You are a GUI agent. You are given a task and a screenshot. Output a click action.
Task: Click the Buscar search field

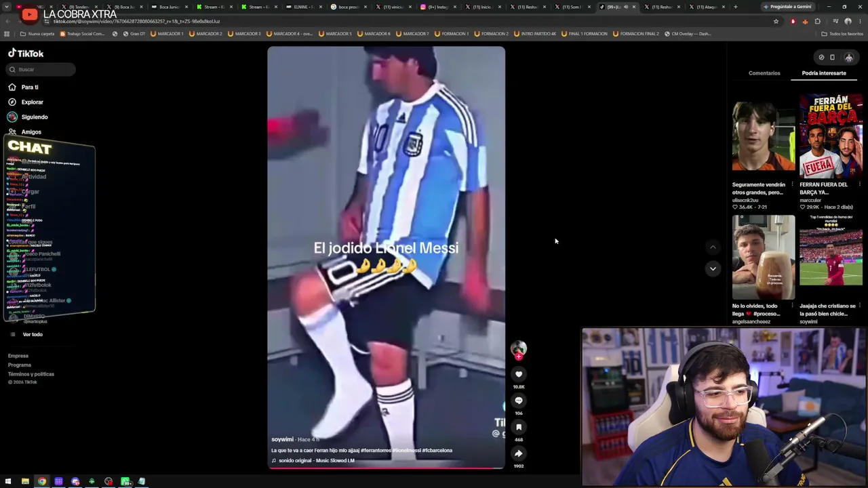pos(42,69)
